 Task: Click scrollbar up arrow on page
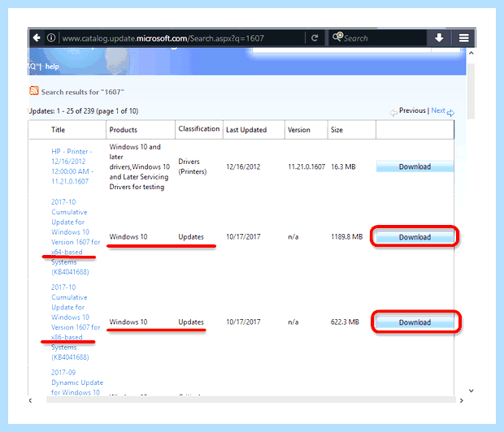pyautogui.click(x=471, y=53)
